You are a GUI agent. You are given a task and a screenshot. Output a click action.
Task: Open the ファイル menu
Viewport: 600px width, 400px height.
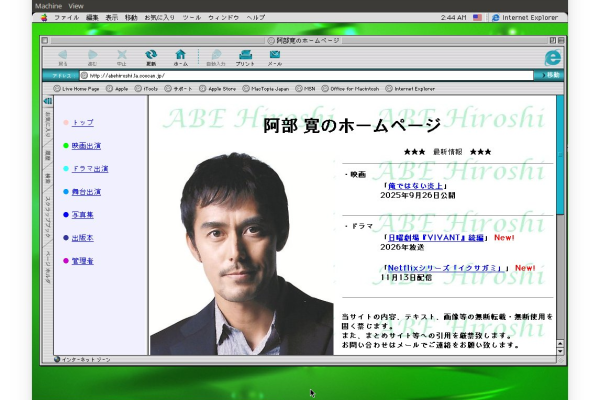click(67, 17)
